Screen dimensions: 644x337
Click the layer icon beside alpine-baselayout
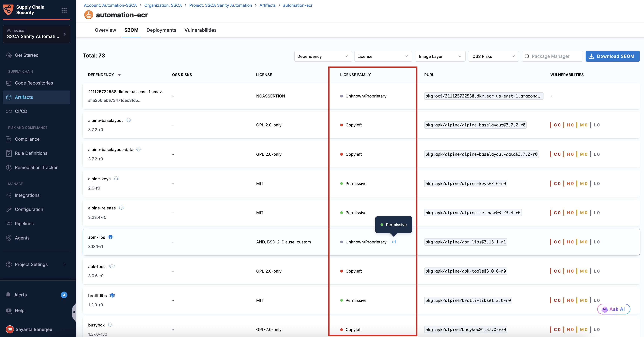[x=128, y=120]
